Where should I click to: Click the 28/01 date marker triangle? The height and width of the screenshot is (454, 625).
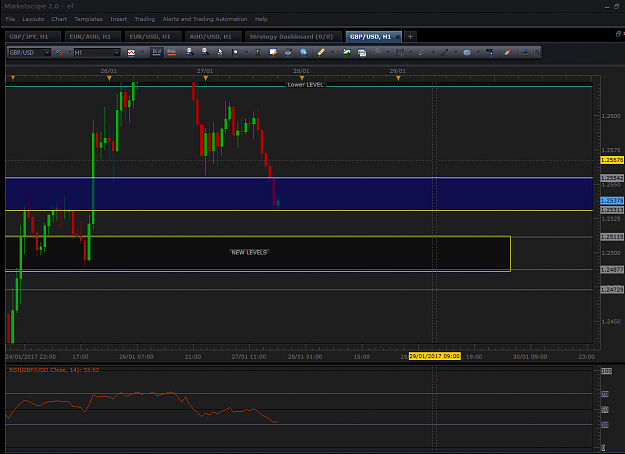click(x=302, y=79)
